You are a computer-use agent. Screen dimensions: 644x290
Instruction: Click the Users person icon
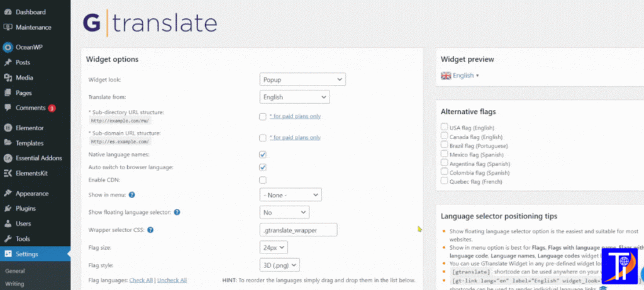click(8, 224)
